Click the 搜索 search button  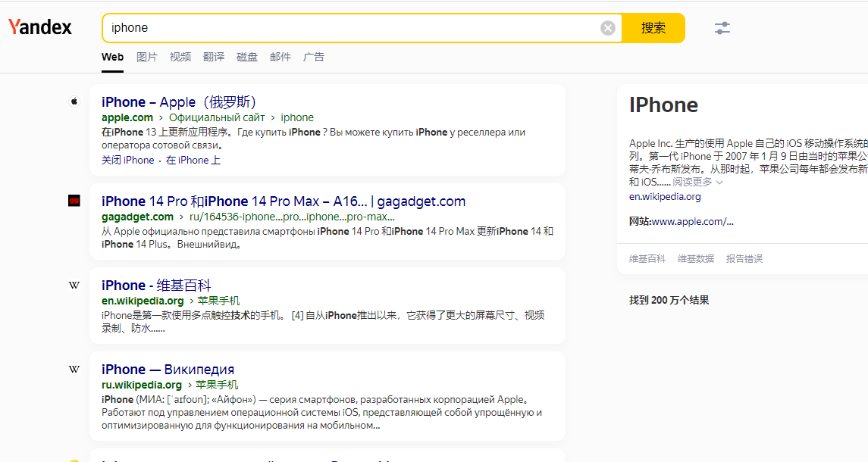point(653,28)
